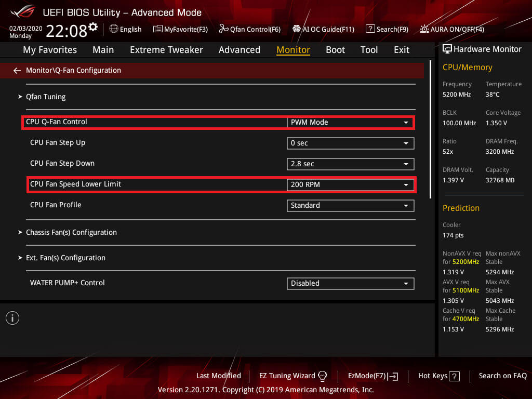Click 1.350 V core voltage value
The width and height of the screenshot is (532, 399).
pyautogui.click(x=496, y=123)
